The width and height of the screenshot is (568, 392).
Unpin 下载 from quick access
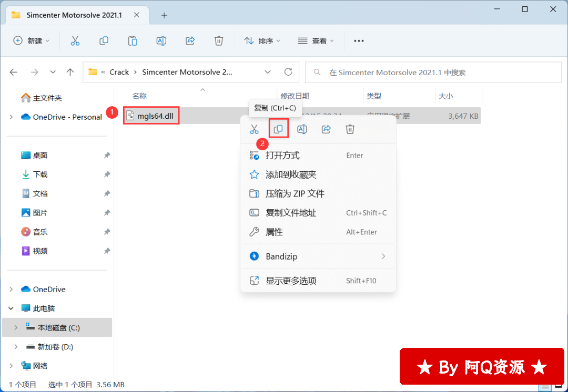click(107, 174)
